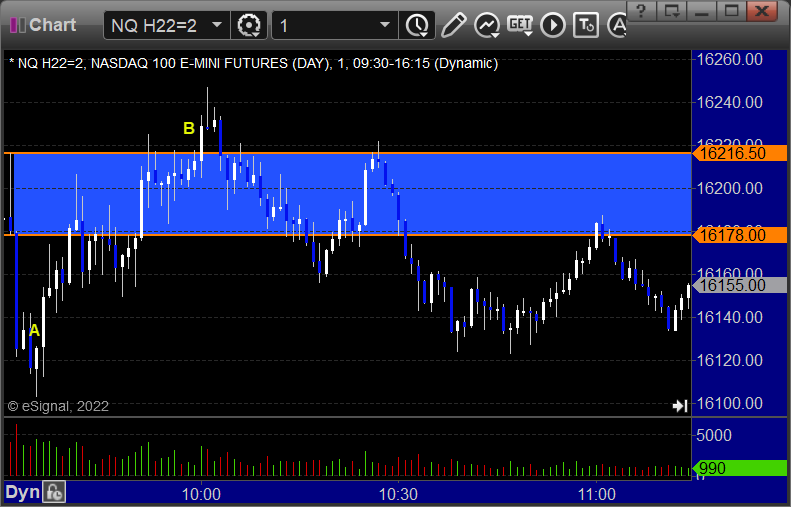Open the GET tools menu
Viewport: 791px width, 507px height.
(x=520, y=25)
